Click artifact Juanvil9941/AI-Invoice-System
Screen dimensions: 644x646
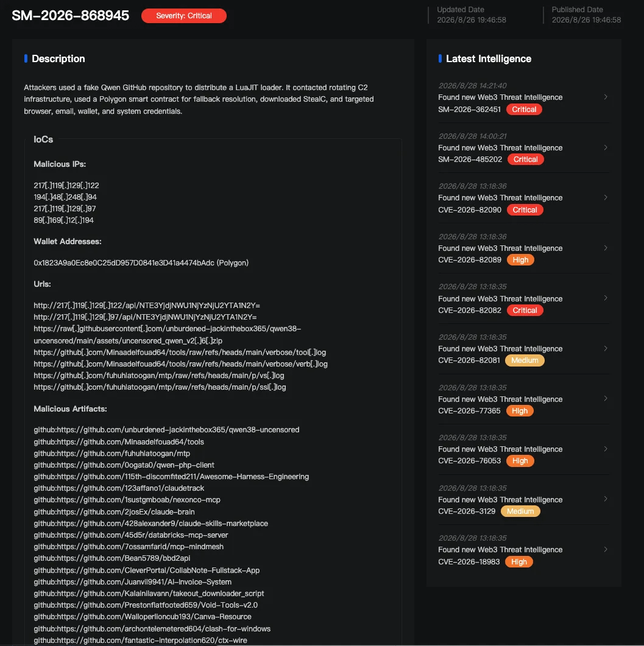(133, 581)
